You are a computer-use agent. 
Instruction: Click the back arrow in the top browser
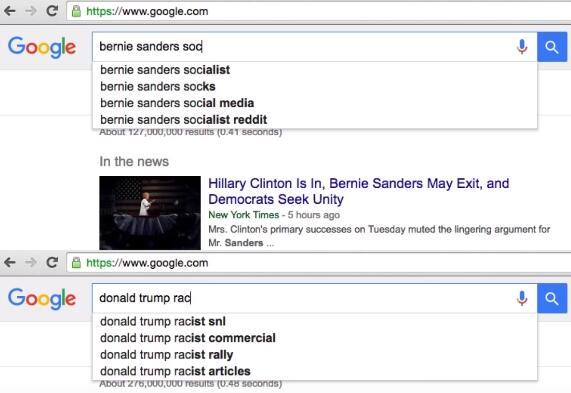[10, 11]
